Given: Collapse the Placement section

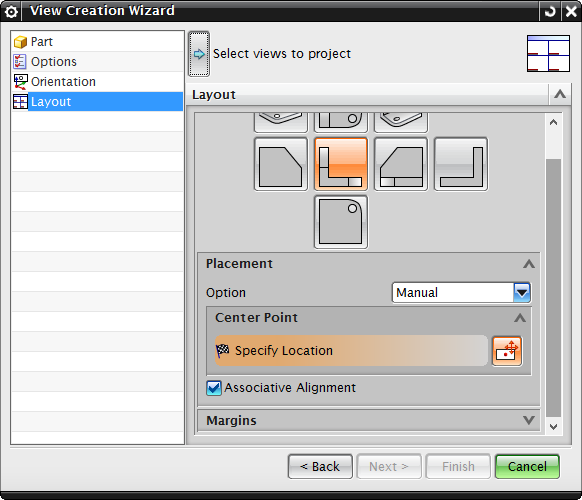Looking at the screenshot, I should pyautogui.click(x=529, y=264).
